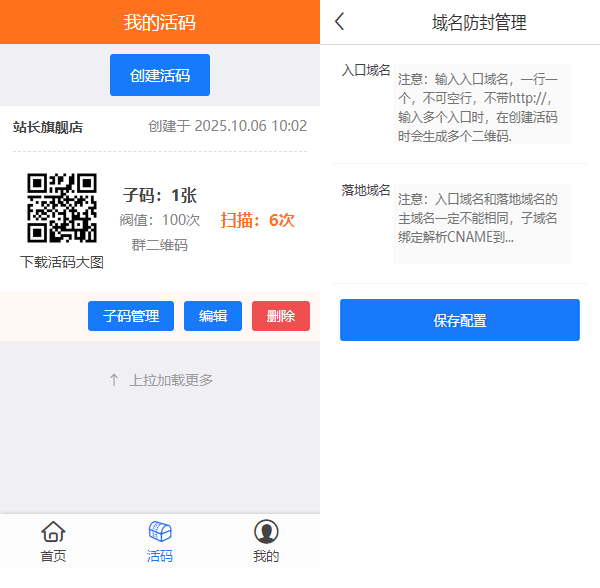Screen dimensions: 600x588
Task: Focus the 入口域名 text area
Action: (x=482, y=104)
